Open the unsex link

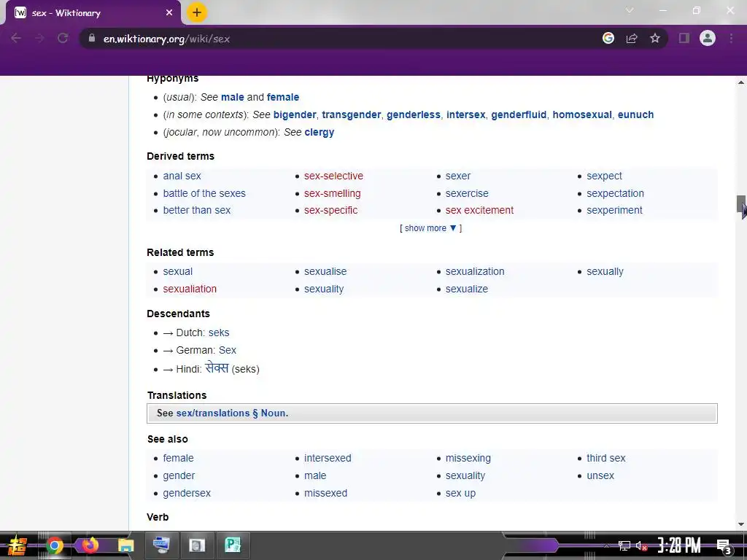600,475
